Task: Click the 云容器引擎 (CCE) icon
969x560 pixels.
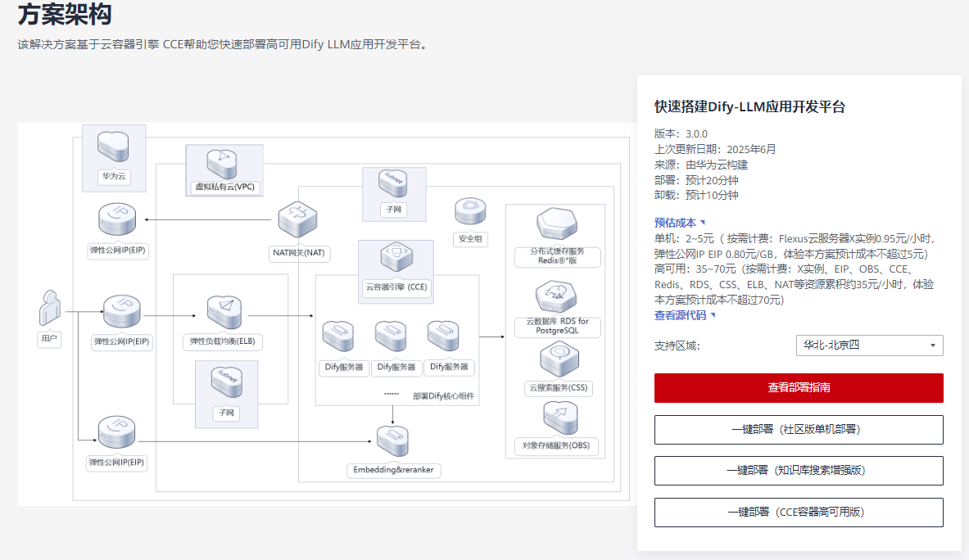Action: [396, 257]
